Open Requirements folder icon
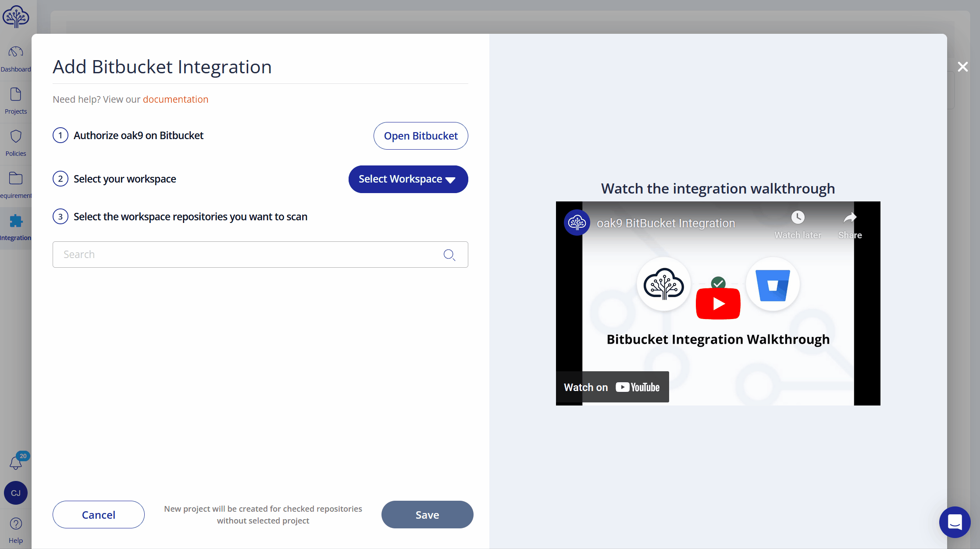 pyautogui.click(x=16, y=179)
